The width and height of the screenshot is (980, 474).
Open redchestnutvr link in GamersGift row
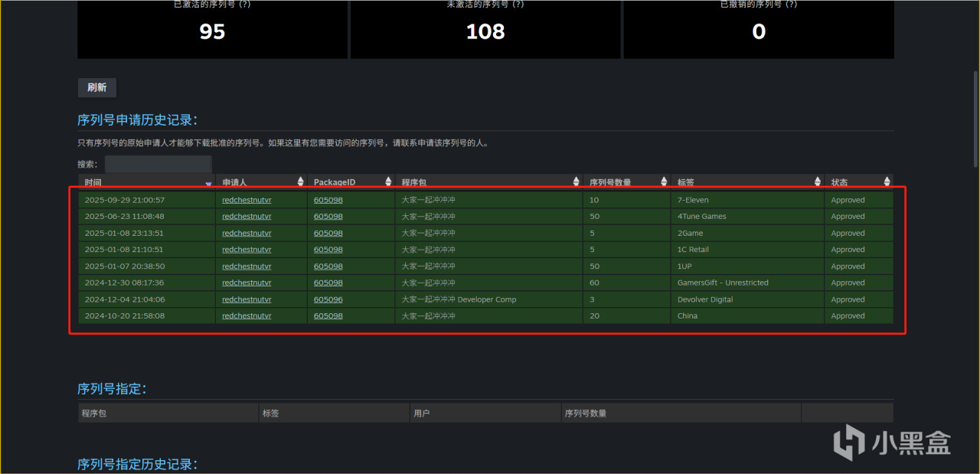tap(247, 283)
